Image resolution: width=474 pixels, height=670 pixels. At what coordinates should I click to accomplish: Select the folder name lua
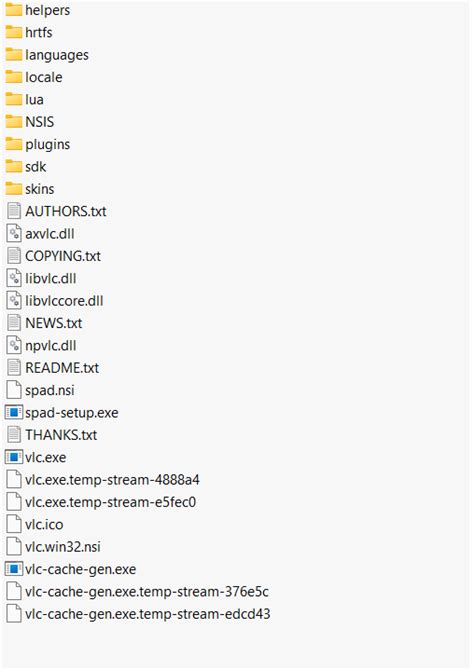tap(34, 99)
